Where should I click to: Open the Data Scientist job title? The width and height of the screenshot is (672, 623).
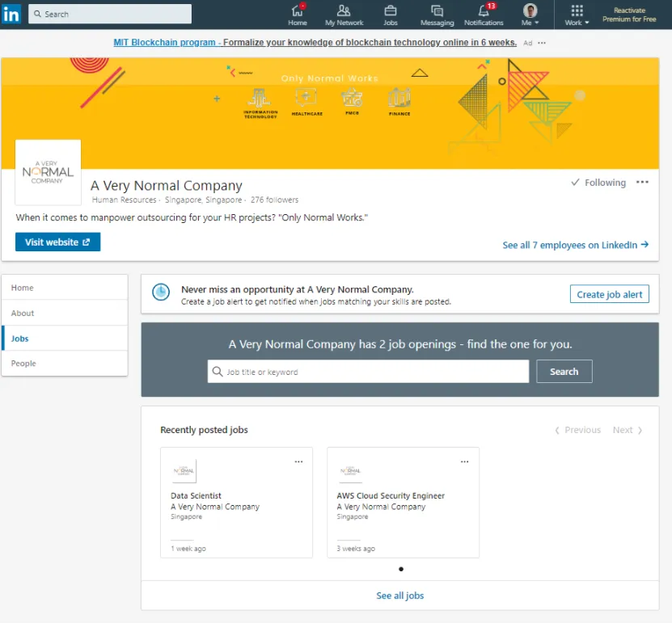(196, 495)
